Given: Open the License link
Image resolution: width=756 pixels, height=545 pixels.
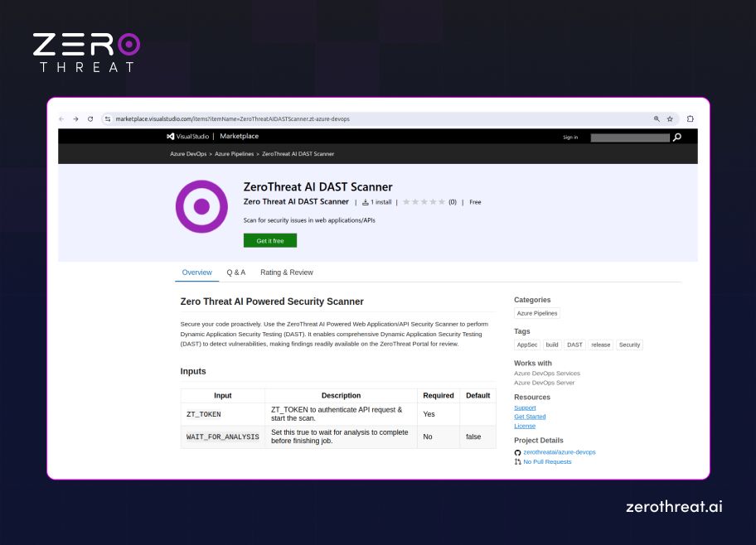Looking at the screenshot, I should tap(525, 426).
